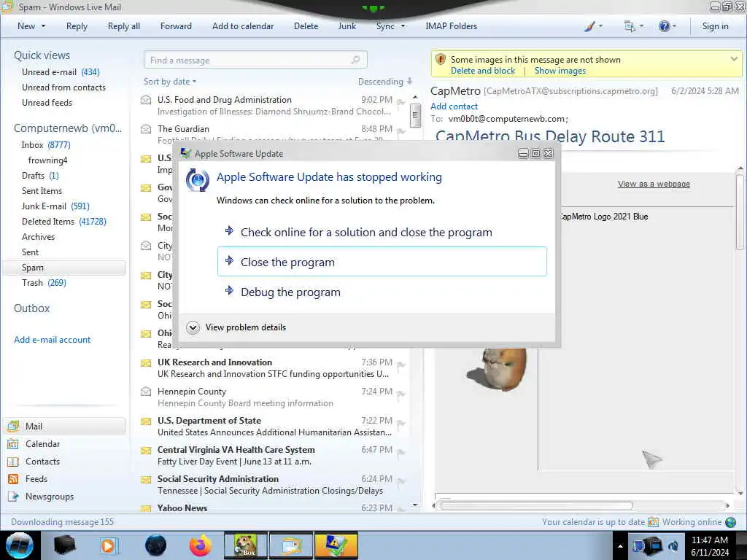The height and width of the screenshot is (560, 747).
Task: Toggle Descending sort order
Action: (385, 82)
